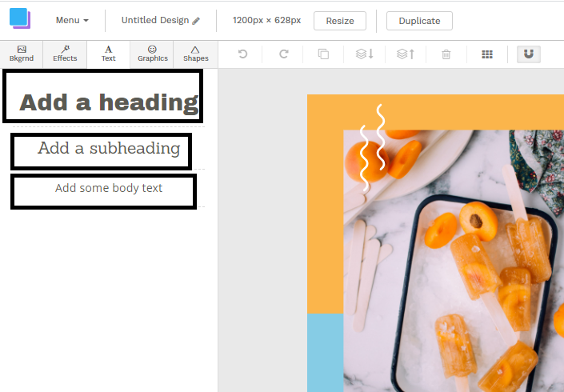Open the Menu dropdown

[x=72, y=21]
